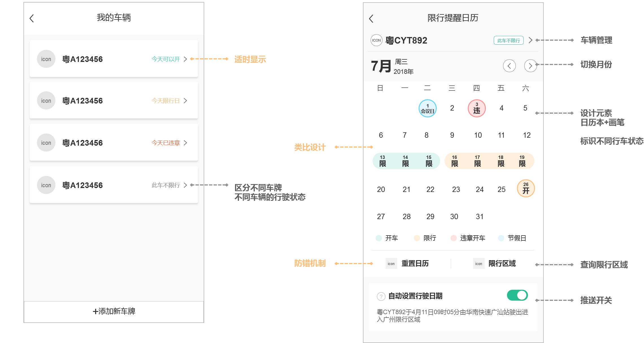Click the 违章开车 legend color dot
Image resolution: width=644 pixels, height=343 pixels.
(x=453, y=238)
